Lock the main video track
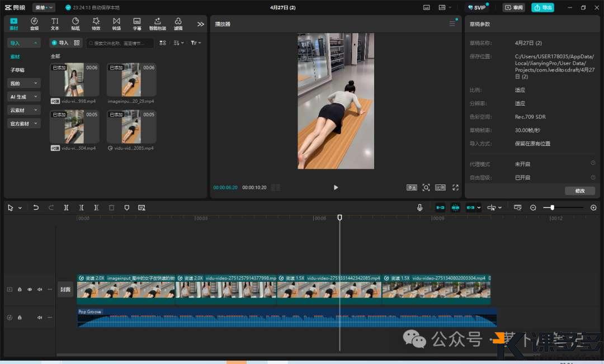Viewport: 604px width, 364px height. (20, 289)
